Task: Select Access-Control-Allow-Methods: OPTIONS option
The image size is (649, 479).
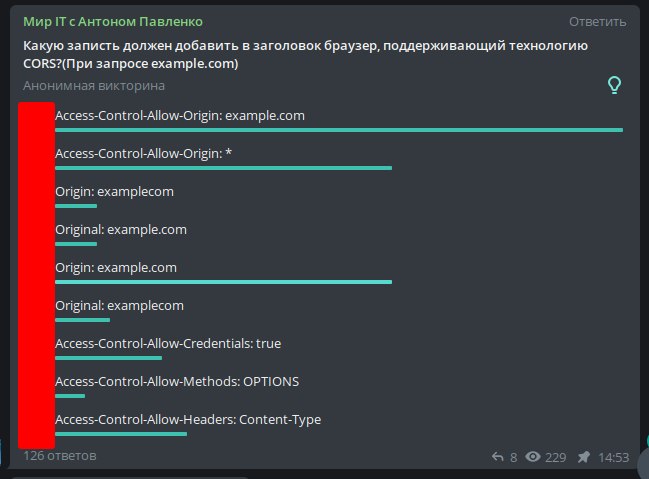Action: [x=177, y=382]
